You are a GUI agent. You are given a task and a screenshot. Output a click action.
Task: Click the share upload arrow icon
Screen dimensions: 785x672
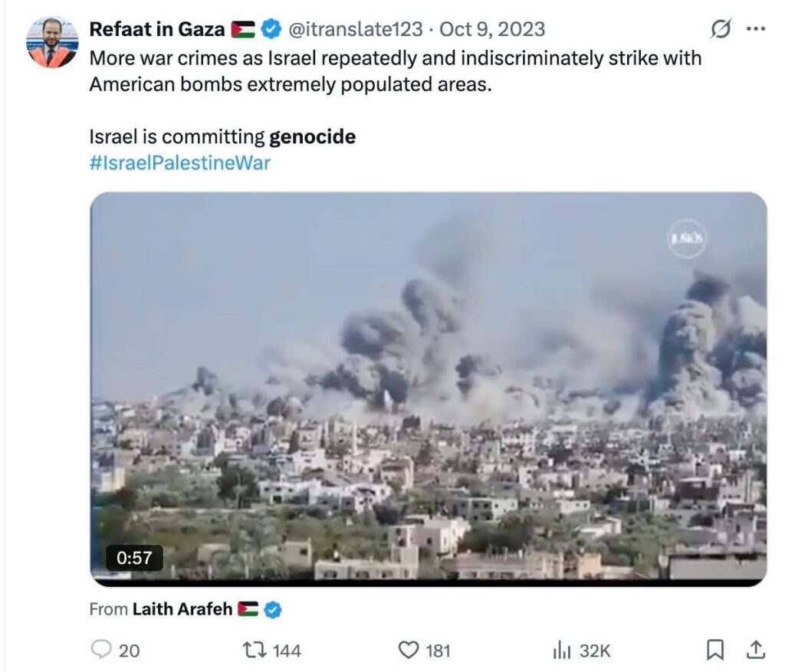755,650
